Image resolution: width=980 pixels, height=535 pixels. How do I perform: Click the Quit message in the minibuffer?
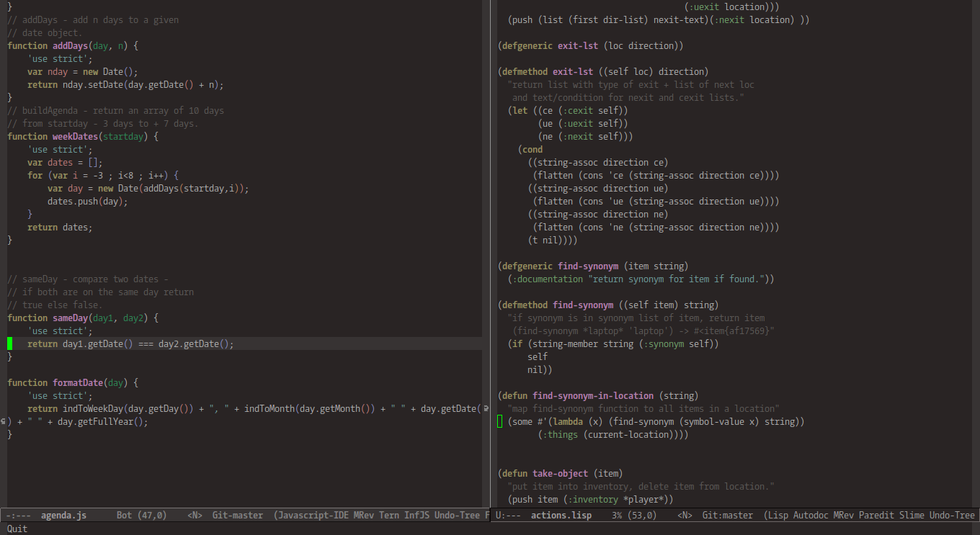(x=17, y=529)
